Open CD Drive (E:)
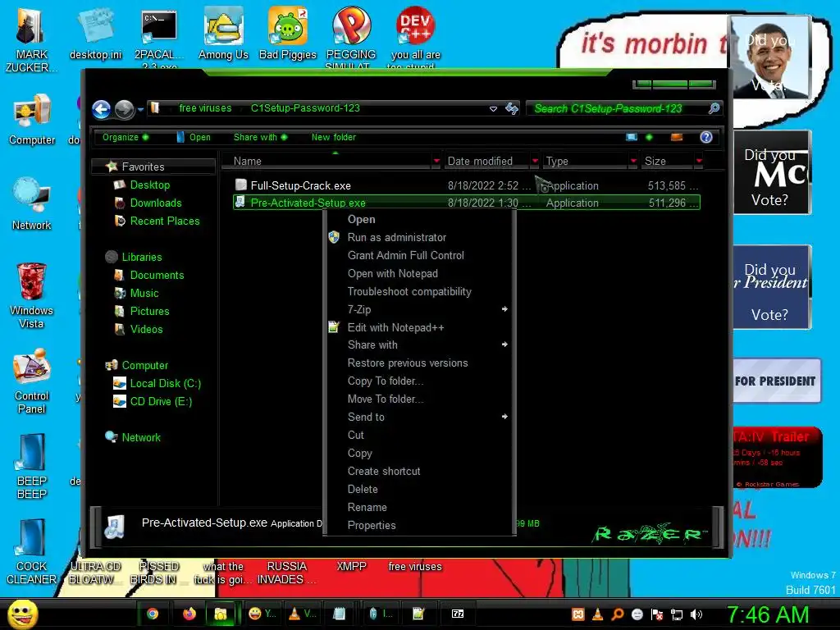Image resolution: width=840 pixels, height=630 pixels. coord(161,402)
